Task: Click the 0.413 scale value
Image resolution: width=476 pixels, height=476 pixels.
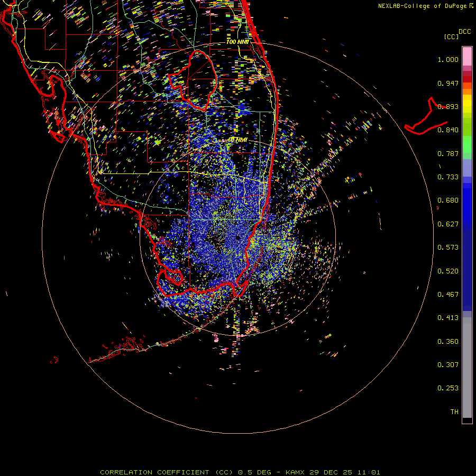Action: point(448,318)
